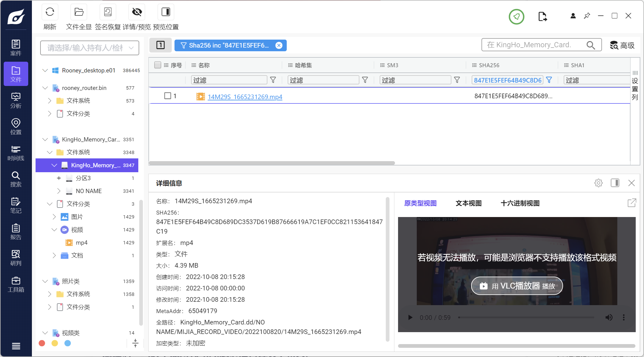Expand the 文档 category node
644x357 pixels.
point(54,255)
